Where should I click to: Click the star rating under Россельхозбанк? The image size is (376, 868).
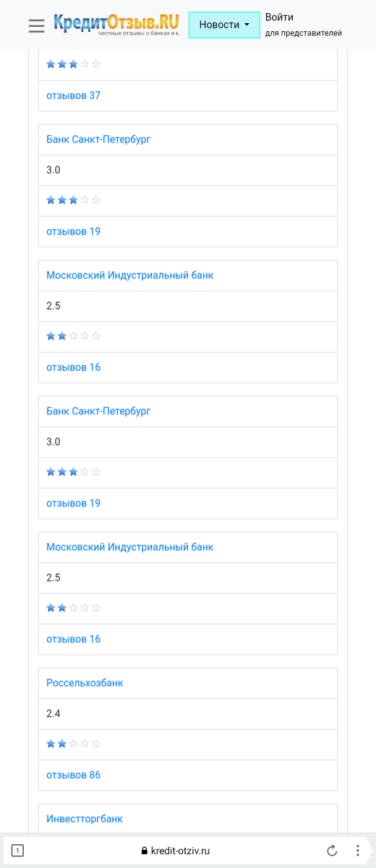pos(73,744)
